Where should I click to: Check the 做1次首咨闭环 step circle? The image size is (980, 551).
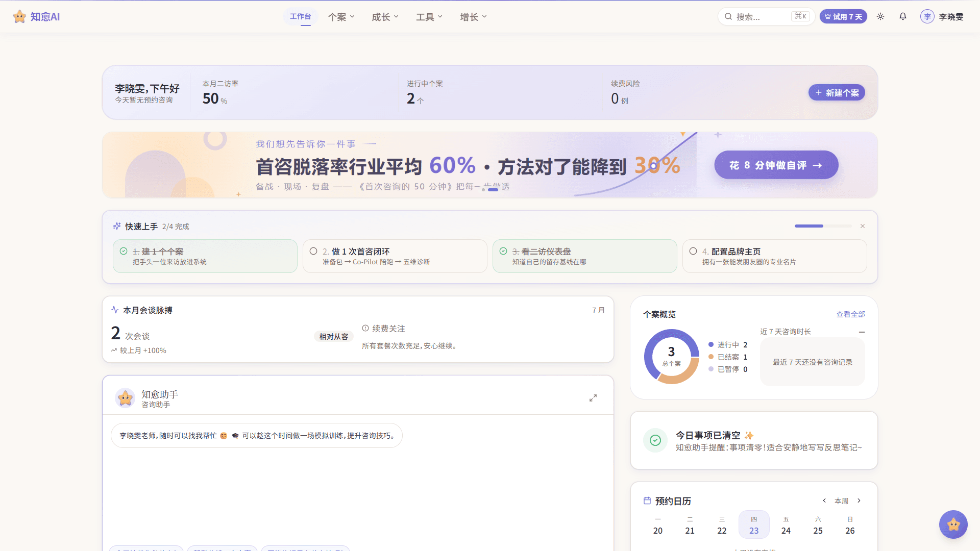[313, 251]
